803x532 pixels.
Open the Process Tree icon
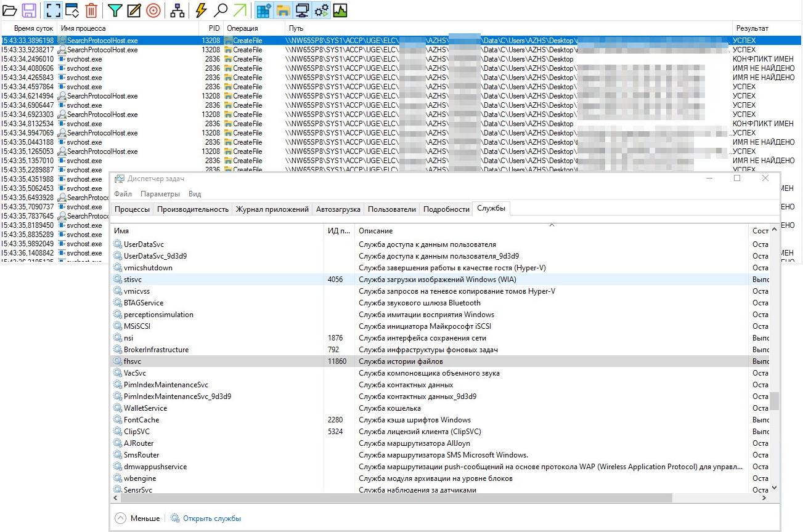click(x=177, y=10)
